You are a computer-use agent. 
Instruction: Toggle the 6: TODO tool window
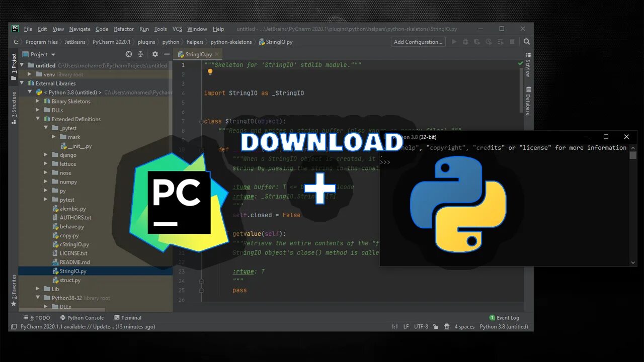tap(37, 318)
